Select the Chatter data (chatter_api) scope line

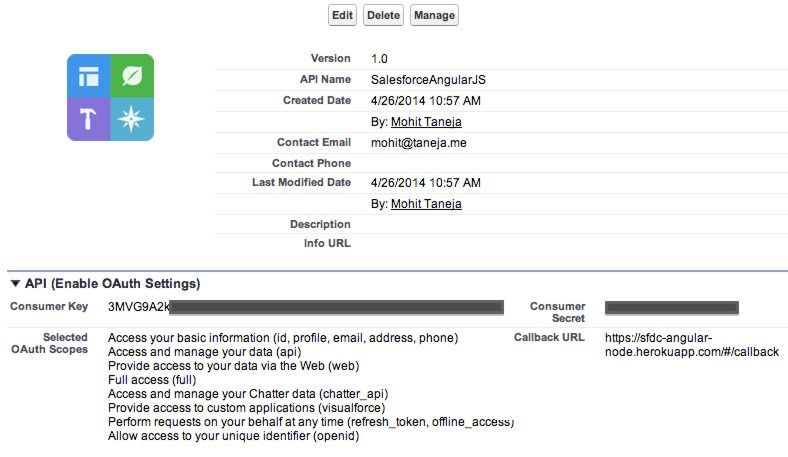(248, 394)
